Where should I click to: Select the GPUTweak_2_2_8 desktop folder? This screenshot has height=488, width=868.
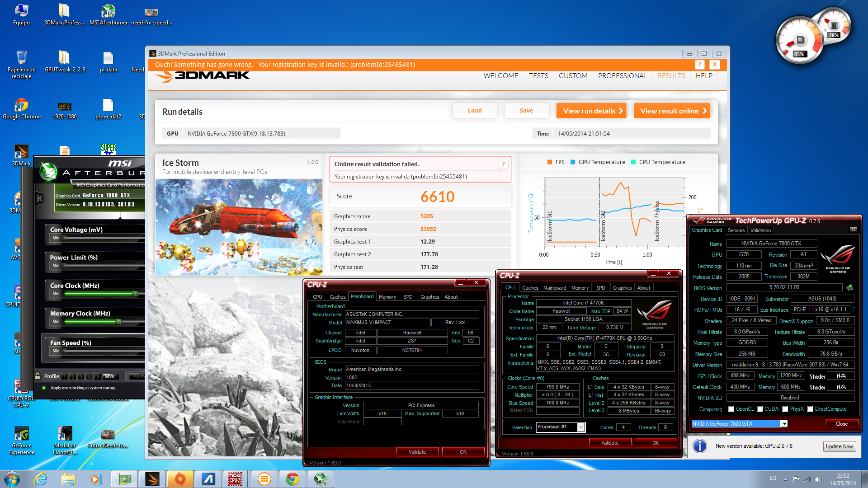click(65, 61)
